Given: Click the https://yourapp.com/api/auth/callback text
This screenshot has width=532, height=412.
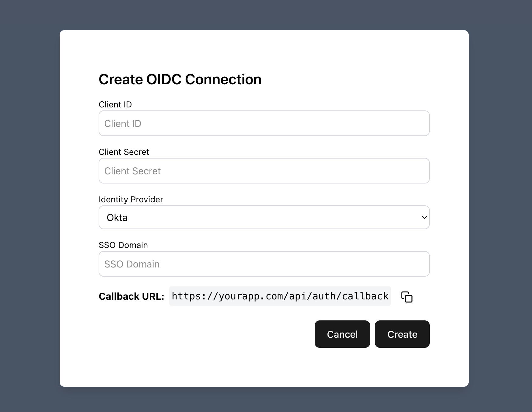Looking at the screenshot, I should (x=280, y=296).
